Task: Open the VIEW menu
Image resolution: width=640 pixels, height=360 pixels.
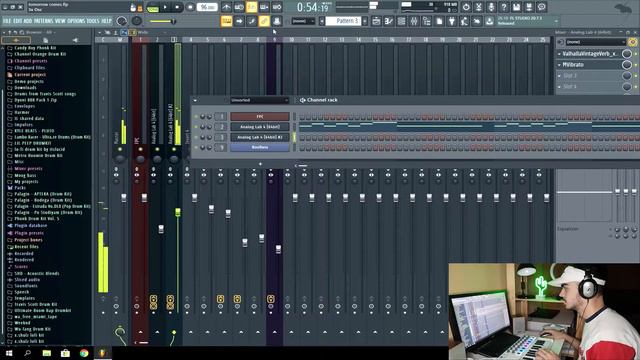Action: tap(60, 21)
